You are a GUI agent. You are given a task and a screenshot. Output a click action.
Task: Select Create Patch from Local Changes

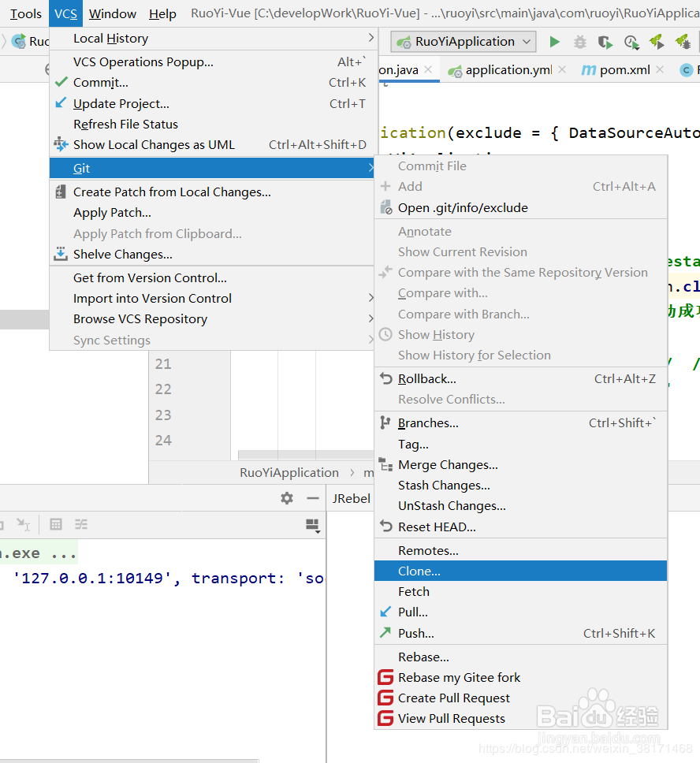(214, 192)
